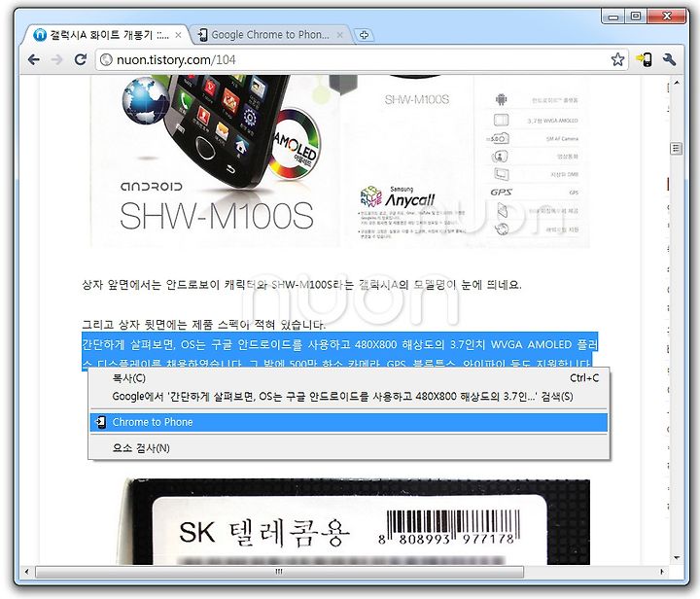Click the vertical scrollbar down arrow
The width and height of the screenshot is (700, 599).
[x=677, y=557]
